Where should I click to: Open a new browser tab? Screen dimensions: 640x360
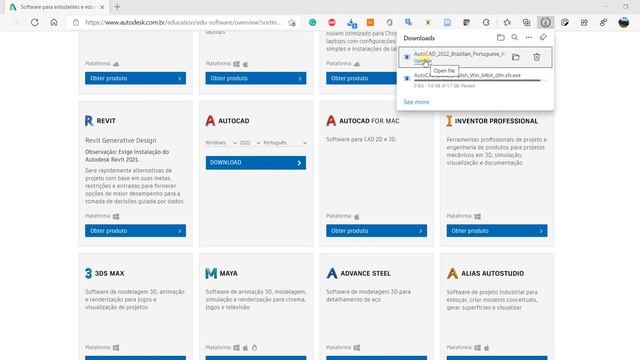(117, 7)
